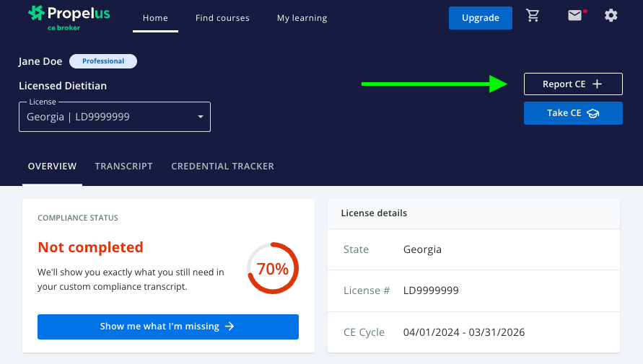Open the shopping cart
This screenshot has height=364, width=643.
(x=533, y=16)
